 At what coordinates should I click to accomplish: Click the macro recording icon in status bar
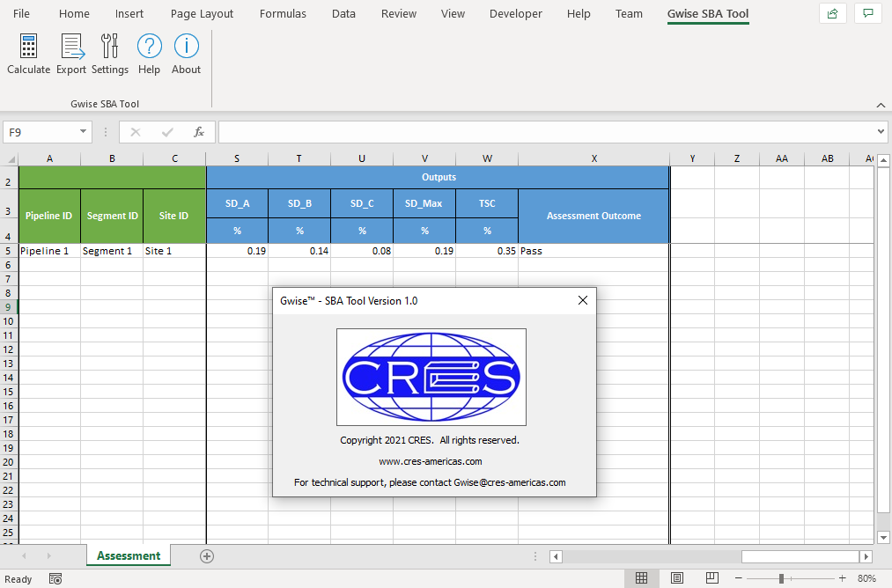(x=55, y=579)
